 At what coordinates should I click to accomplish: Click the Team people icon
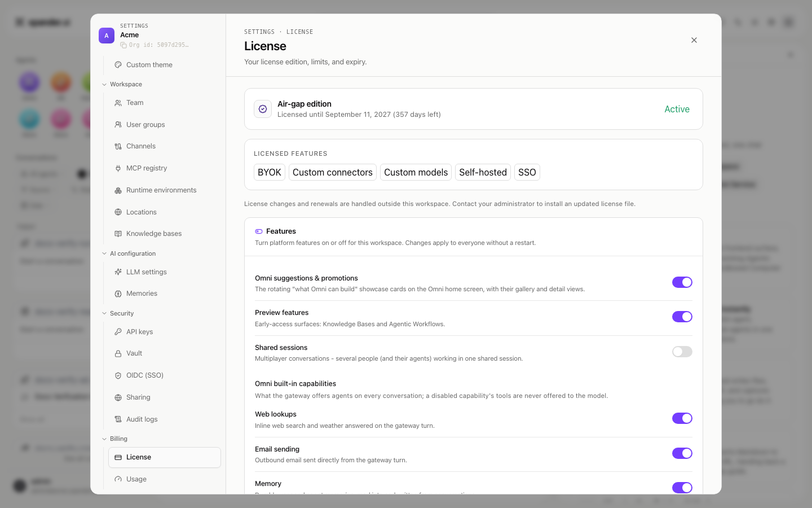[118, 103]
